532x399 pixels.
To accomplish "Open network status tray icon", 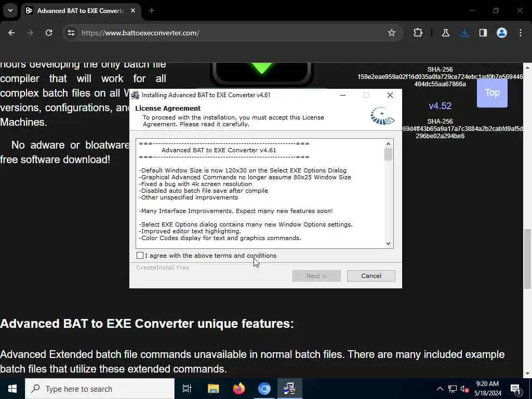I will (x=453, y=389).
